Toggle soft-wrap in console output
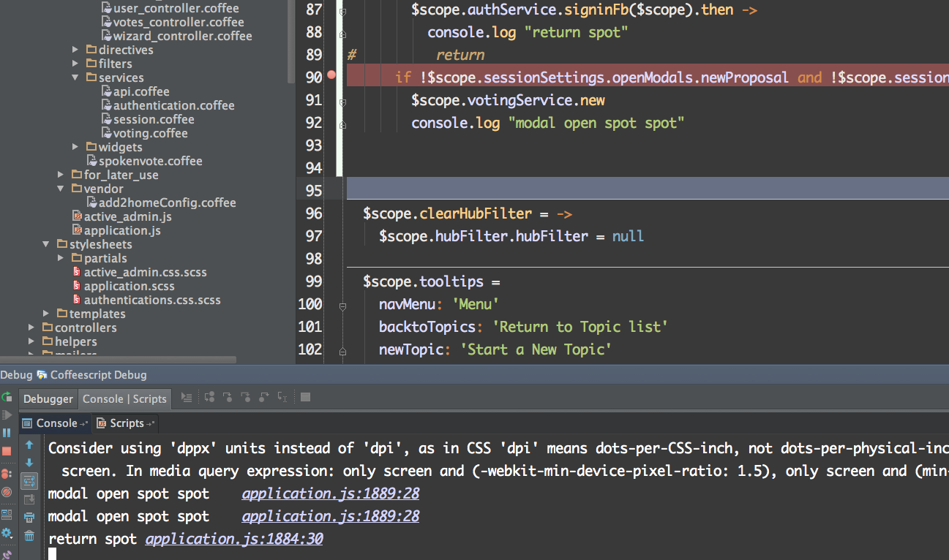Screen dimensions: 949x560 click(29, 480)
